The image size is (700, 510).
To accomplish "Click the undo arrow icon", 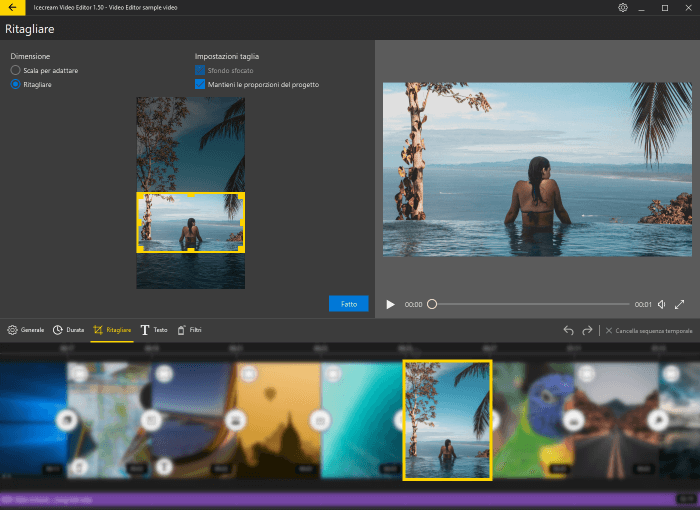I will [568, 330].
